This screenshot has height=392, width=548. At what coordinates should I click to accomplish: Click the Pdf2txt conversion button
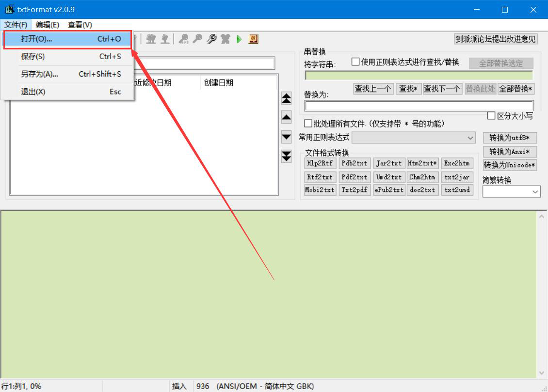(355, 177)
